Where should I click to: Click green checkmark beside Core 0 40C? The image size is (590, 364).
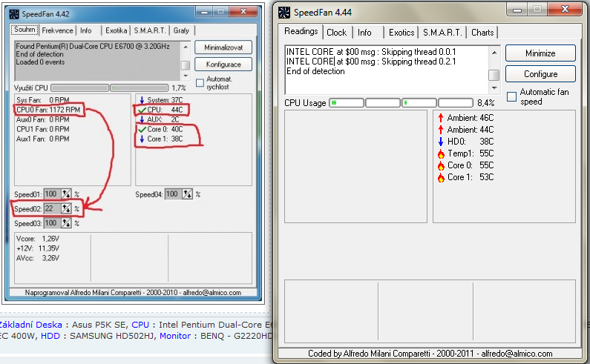142,129
